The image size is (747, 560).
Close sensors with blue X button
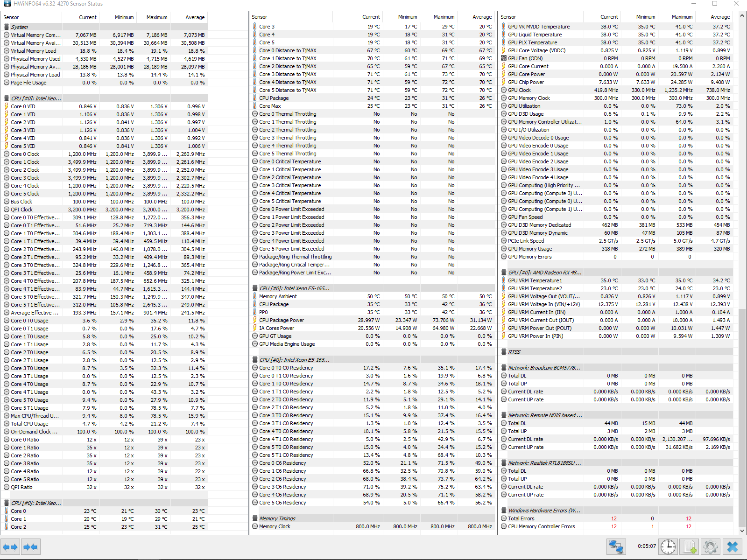[733, 546]
